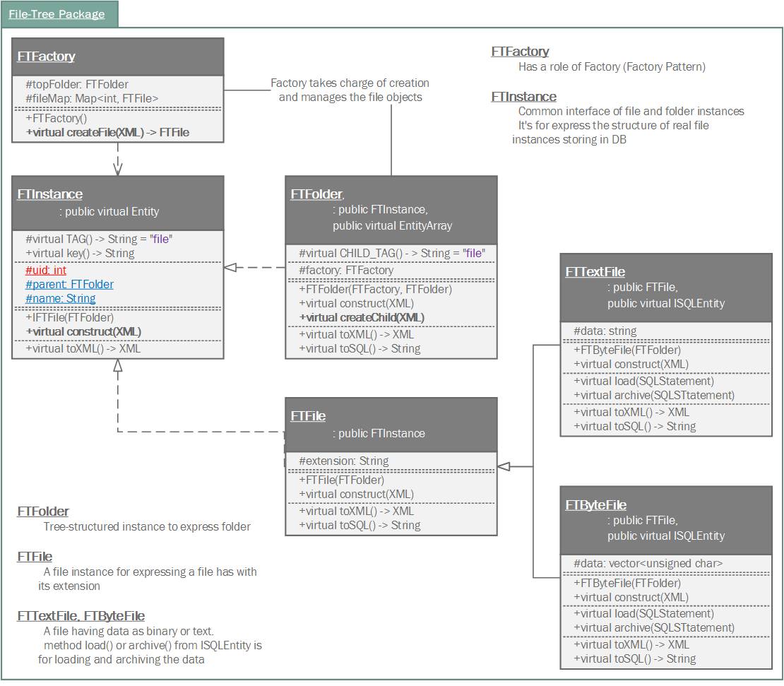784x686 pixels.
Task: Select the #data: vector<unsigned char> attribute
Action: [x=648, y=563]
